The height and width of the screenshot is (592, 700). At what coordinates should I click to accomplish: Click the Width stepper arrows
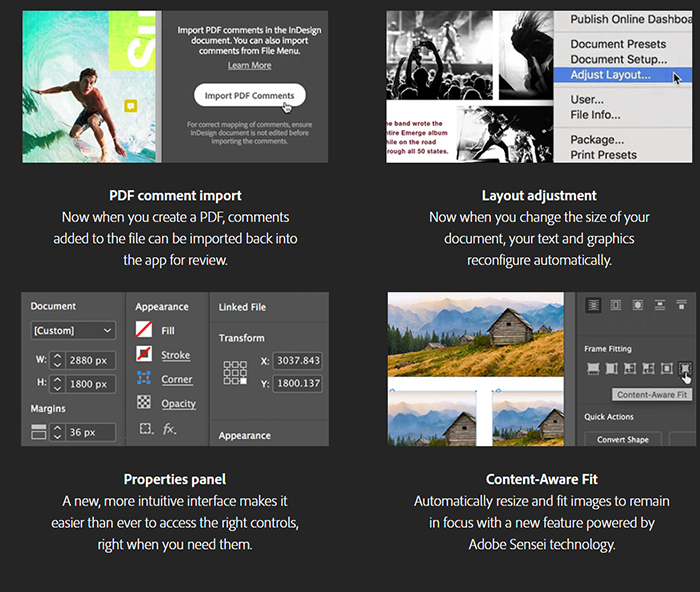[x=56, y=359]
